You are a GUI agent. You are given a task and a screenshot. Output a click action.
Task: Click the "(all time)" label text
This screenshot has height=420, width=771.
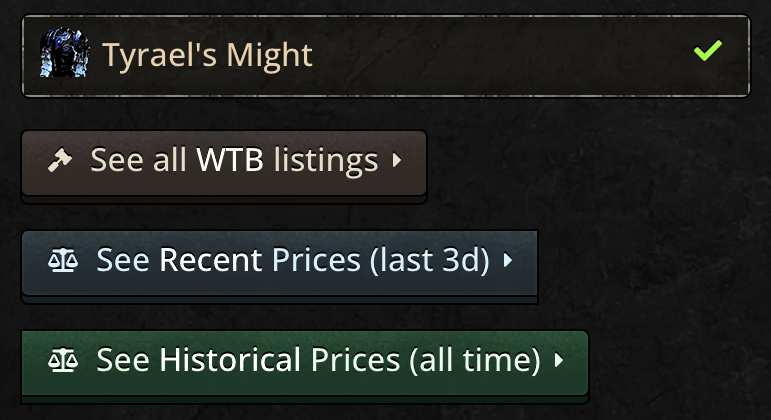[x=475, y=360]
